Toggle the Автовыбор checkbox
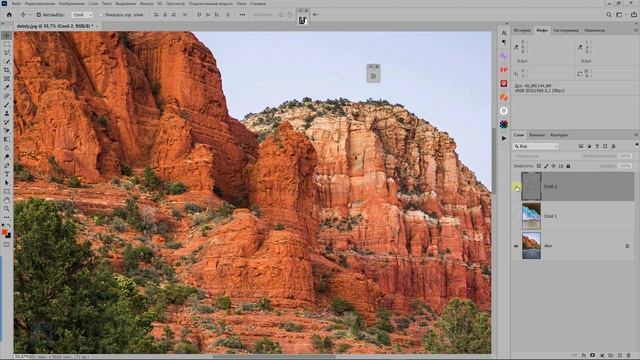The image size is (640, 360). click(x=38, y=15)
